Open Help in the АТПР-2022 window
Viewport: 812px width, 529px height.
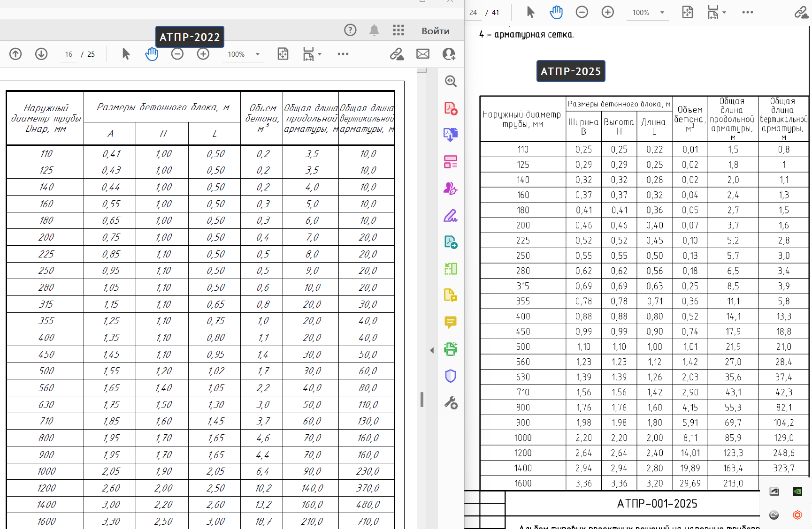tap(350, 30)
